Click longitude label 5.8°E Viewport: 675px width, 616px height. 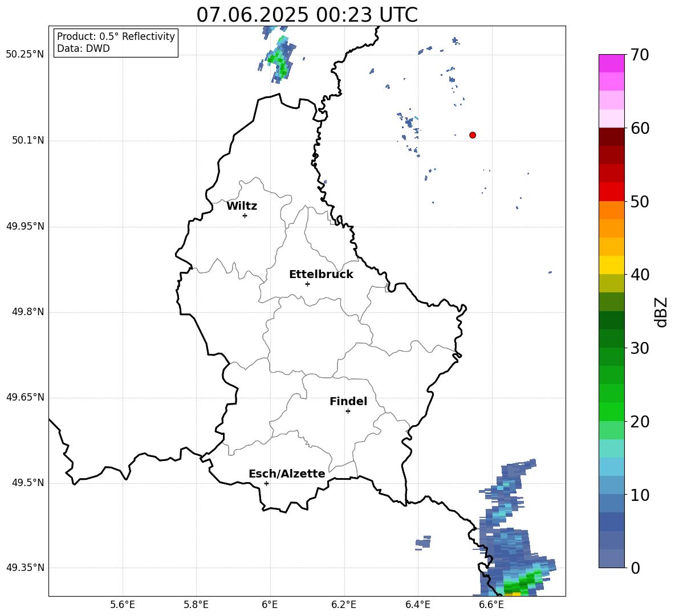tap(196, 605)
